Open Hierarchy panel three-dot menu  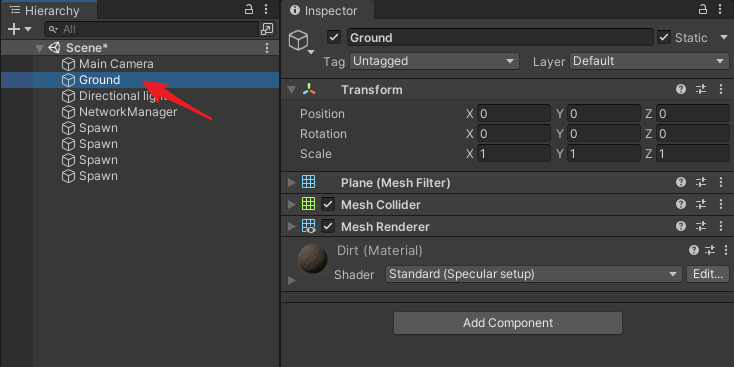(266, 9)
